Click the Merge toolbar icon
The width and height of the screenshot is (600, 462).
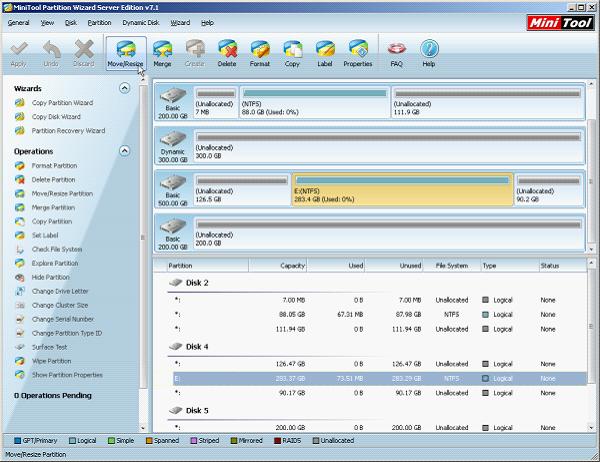pyautogui.click(x=162, y=49)
